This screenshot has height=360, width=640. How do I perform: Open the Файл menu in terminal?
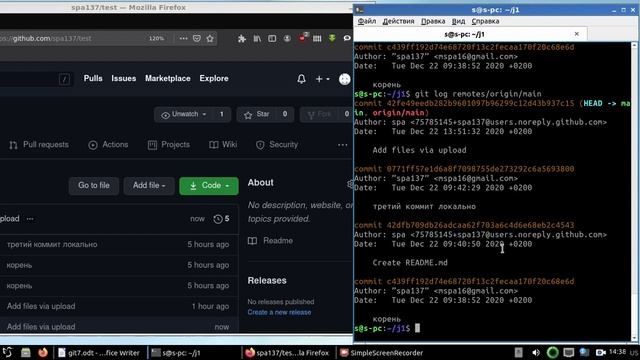(x=367, y=21)
